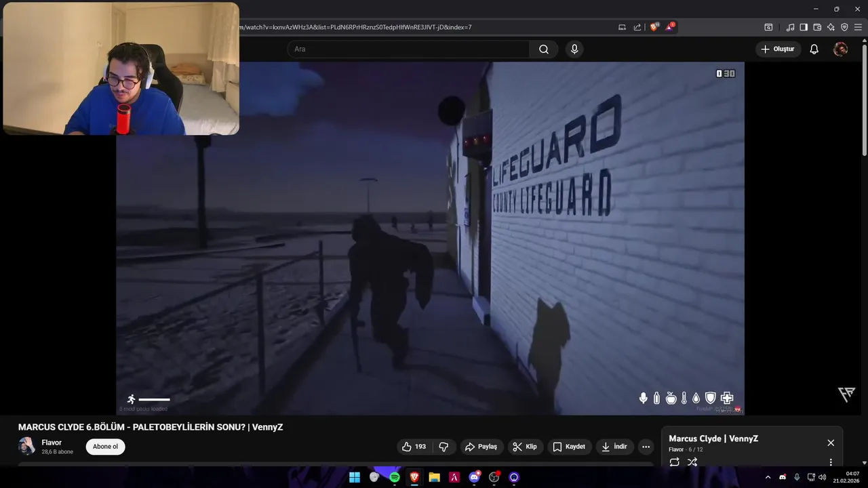Click the microphone tray icon

coord(797,477)
